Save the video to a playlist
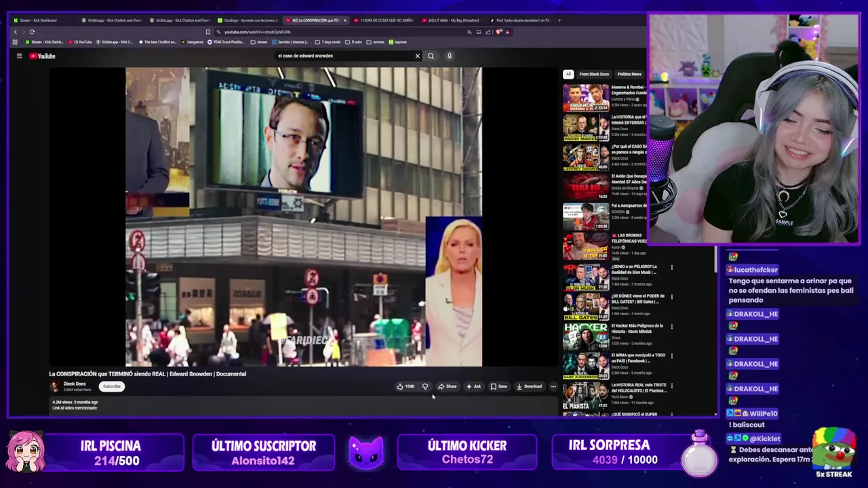The width and height of the screenshot is (868, 488). pyautogui.click(x=498, y=386)
